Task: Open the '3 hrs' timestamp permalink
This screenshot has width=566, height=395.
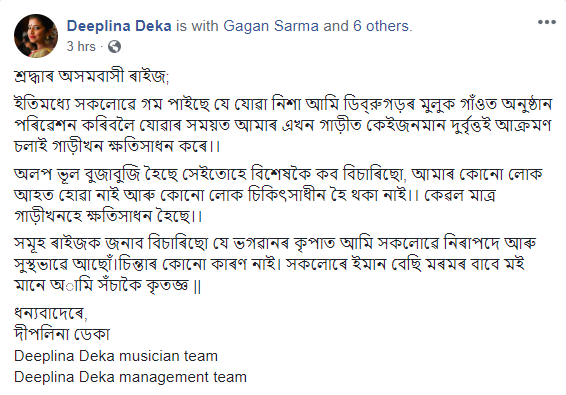Action: [81, 47]
